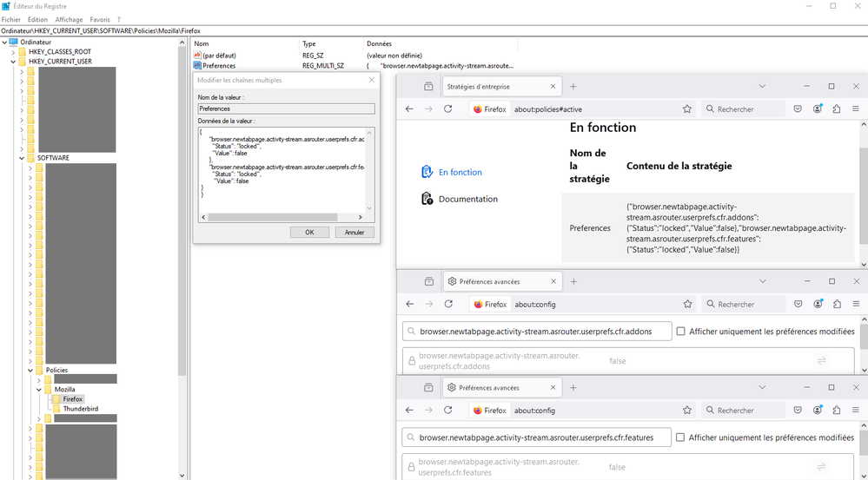Click Annuler to cancel the edit dialog
The image size is (868, 480).
[354, 233]
